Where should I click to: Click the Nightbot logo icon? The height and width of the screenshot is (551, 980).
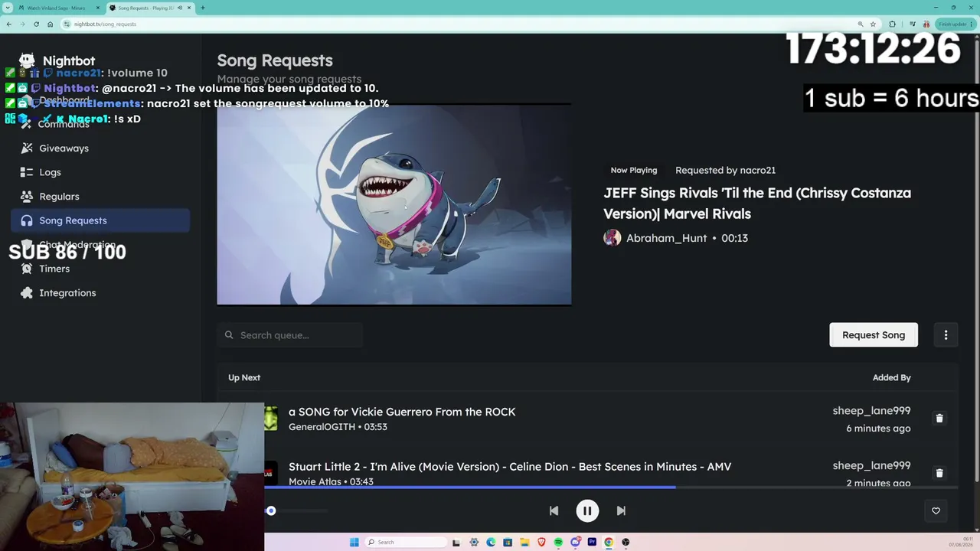pyautogui.click(x=27, y=60)
